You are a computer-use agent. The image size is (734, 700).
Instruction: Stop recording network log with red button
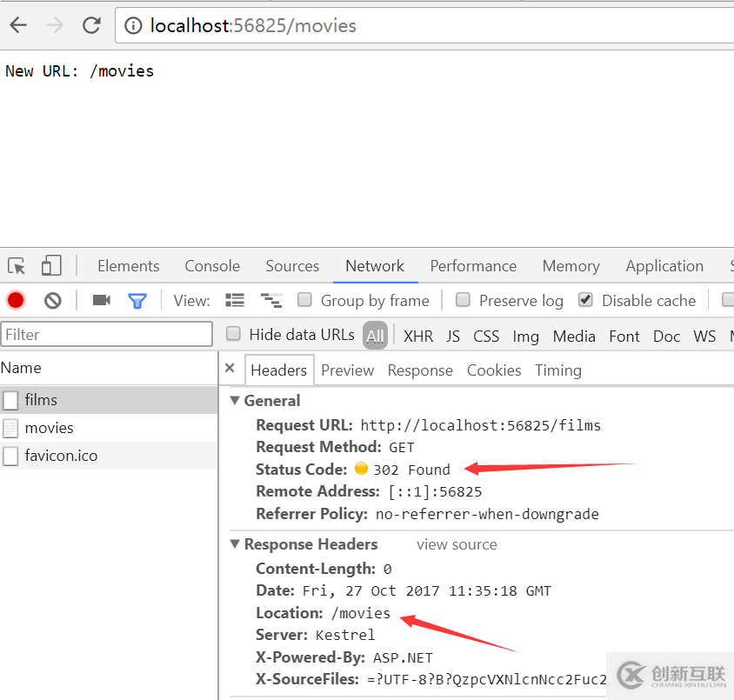coord(16,300)
